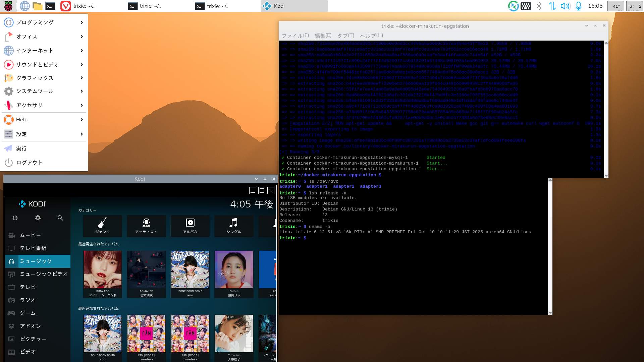
Task: Open RUBY POP album thumbnail
Action: tap(103, 270)
